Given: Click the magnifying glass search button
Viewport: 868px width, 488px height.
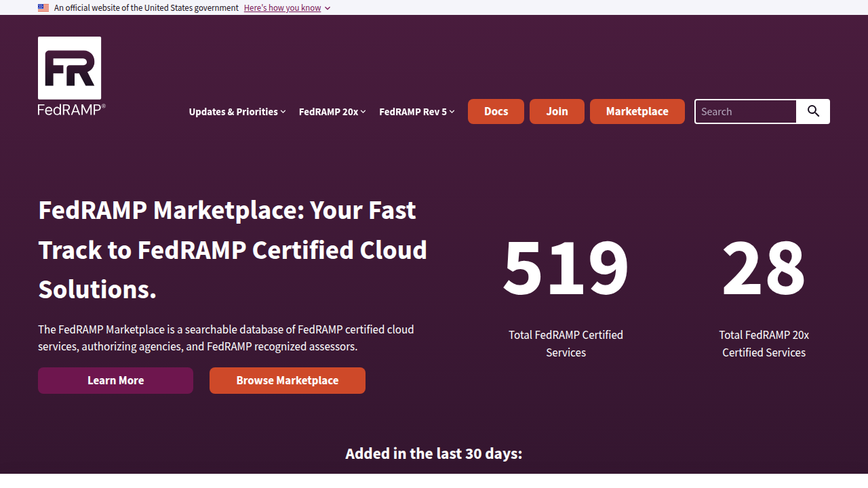Looking at the screenshot, I should coord(813,112).
